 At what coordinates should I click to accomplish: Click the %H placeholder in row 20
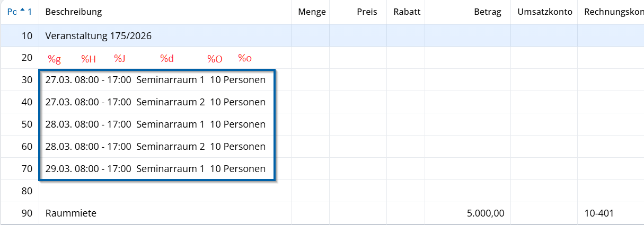(88, 59)
